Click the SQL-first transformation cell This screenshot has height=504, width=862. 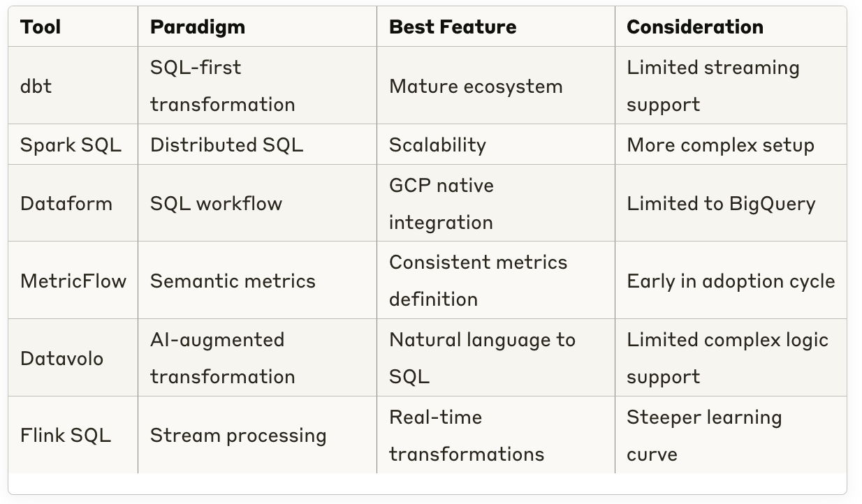(222, 86)
